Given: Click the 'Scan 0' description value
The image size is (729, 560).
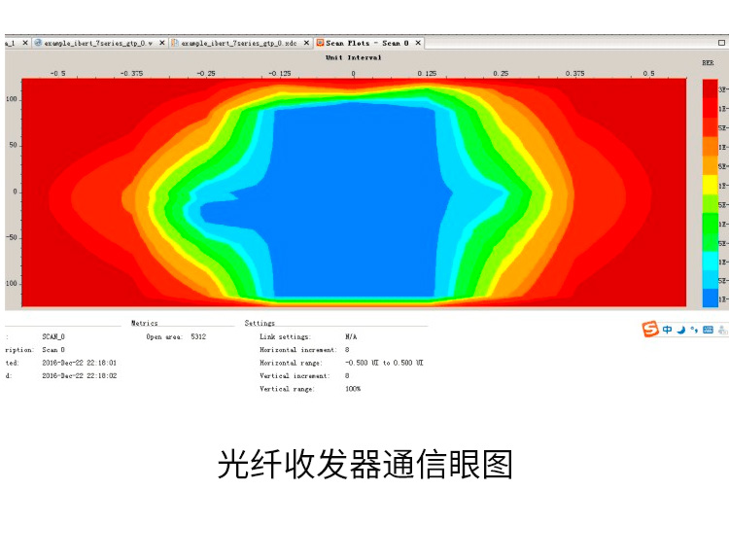Looking at the screenshot, I should [53, 350].
